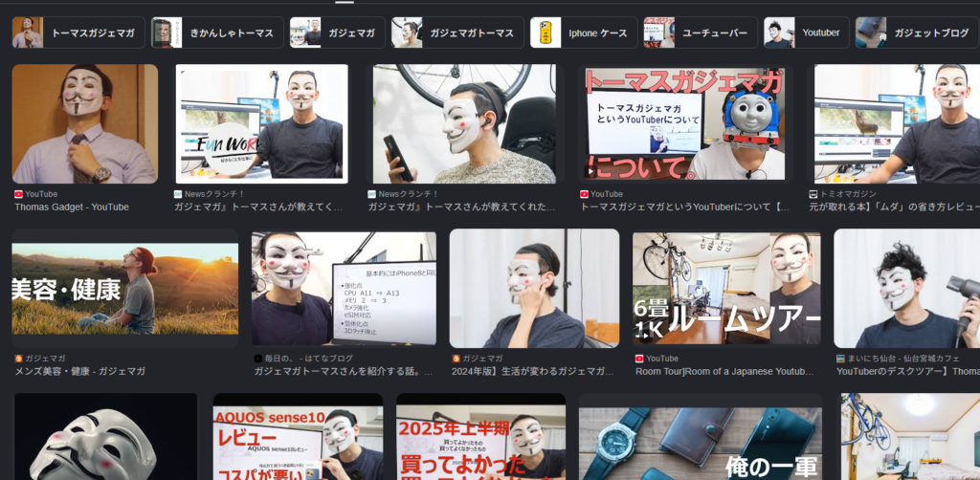980x480 pixels.
Task: Click ガジェマガ favicon above メンズ美容・健康 result
Action: click(x=18, y=359)
